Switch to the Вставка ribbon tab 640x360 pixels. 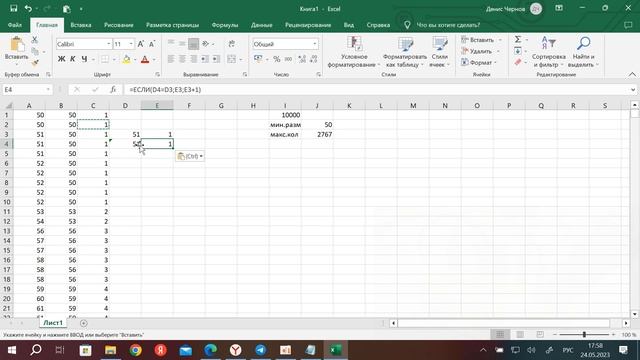click(x=80, y=25)
